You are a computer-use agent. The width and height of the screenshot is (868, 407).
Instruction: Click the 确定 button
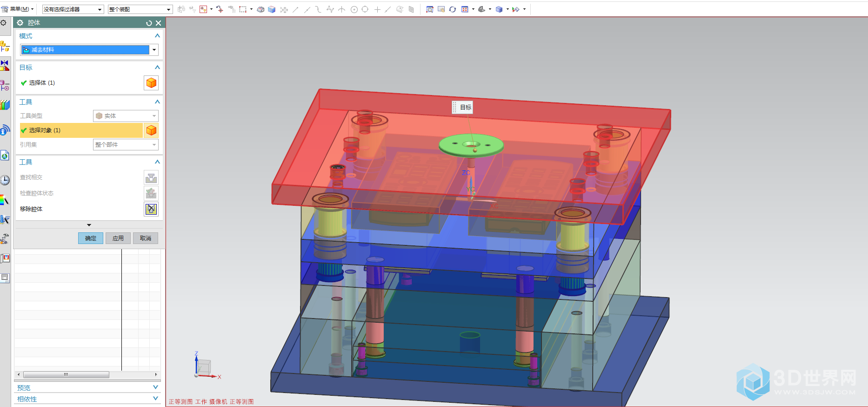click(91, 238)
